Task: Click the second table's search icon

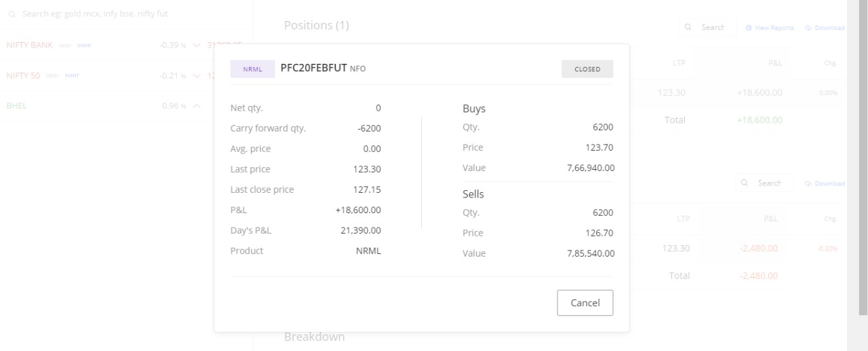Action: pyautogui.click(x=745, y=183)
